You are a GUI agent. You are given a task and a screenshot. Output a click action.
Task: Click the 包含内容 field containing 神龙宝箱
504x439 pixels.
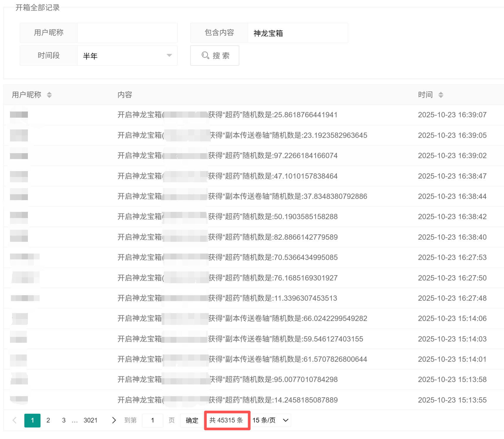[x=297, y=33]
